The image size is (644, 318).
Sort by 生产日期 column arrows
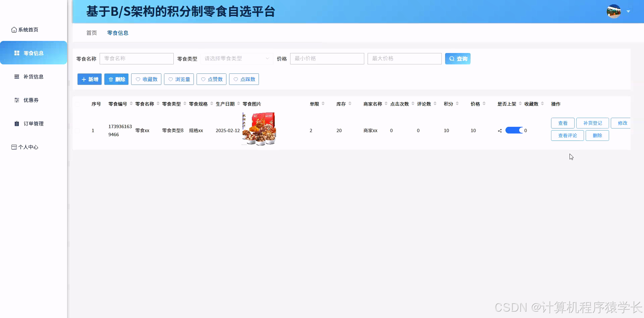click(x=238, y=104)
